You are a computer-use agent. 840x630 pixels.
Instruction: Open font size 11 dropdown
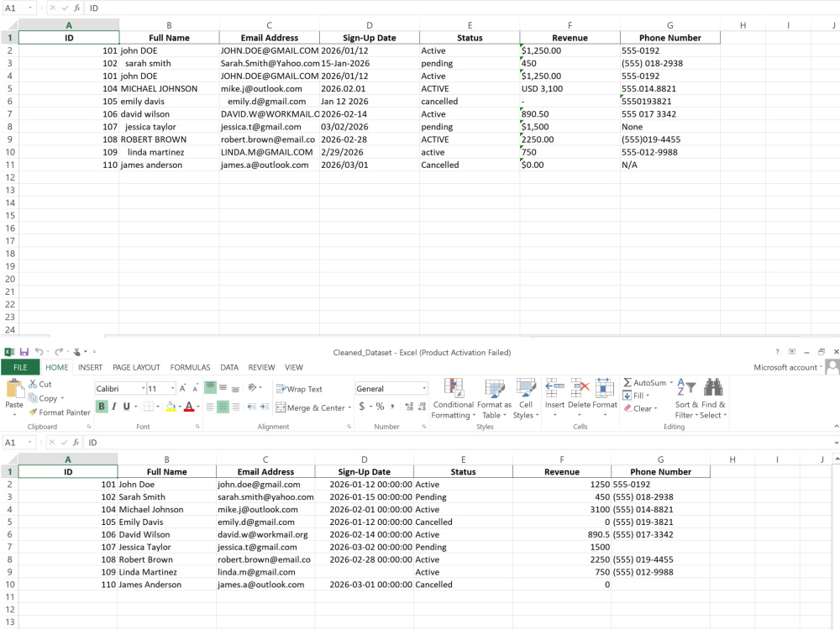(172, 388)
